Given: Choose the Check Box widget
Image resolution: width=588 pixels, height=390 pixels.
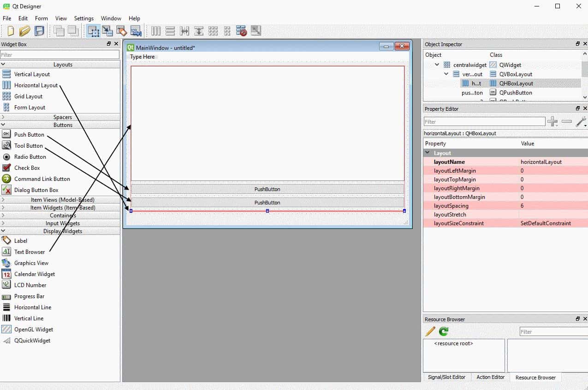Looking at the screenshot, I should [27, 168].
